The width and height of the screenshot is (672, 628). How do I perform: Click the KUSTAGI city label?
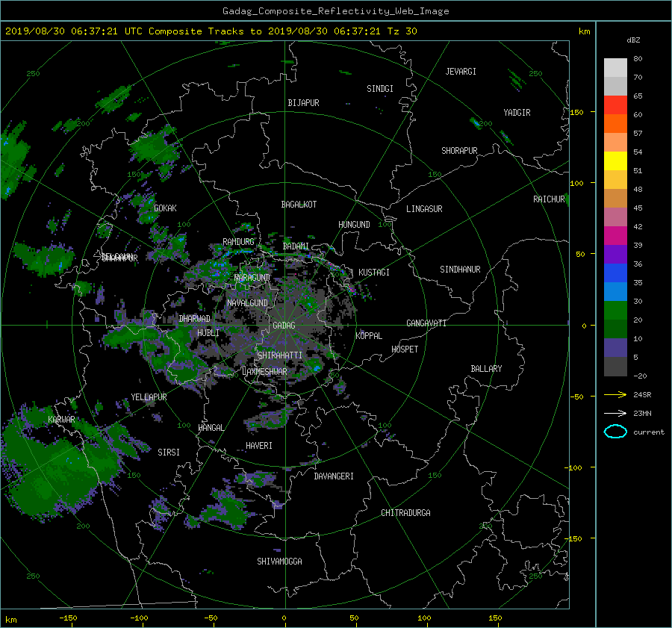tap(374, 273)
